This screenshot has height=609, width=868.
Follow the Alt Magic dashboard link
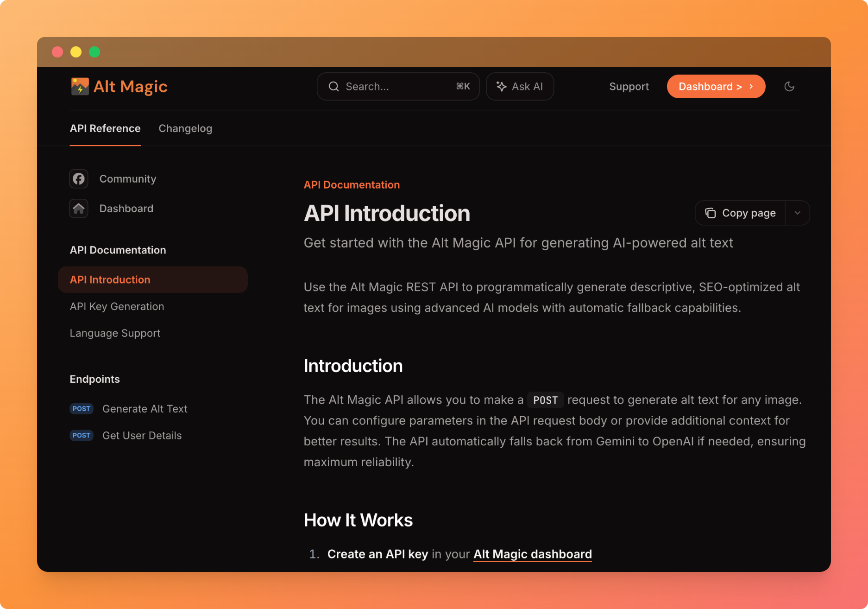(x=533, y=554)
